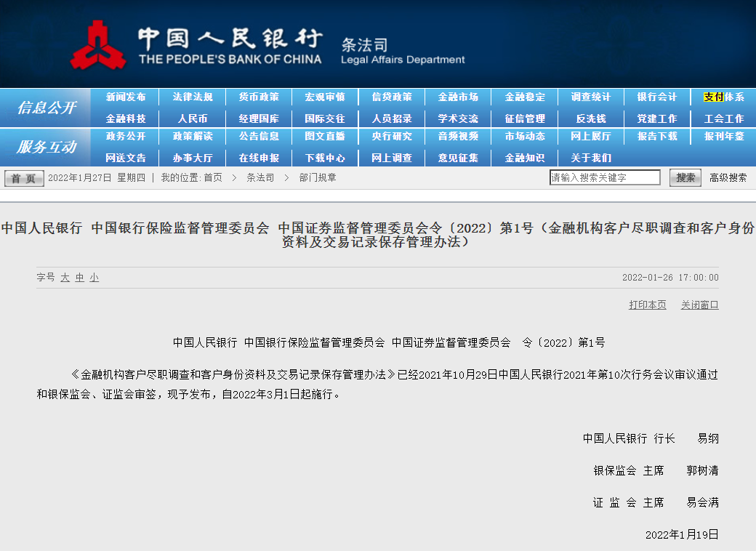The image size is (756, 551).
Task: Select 反洗钱 menu item
Action: [590, 118]
